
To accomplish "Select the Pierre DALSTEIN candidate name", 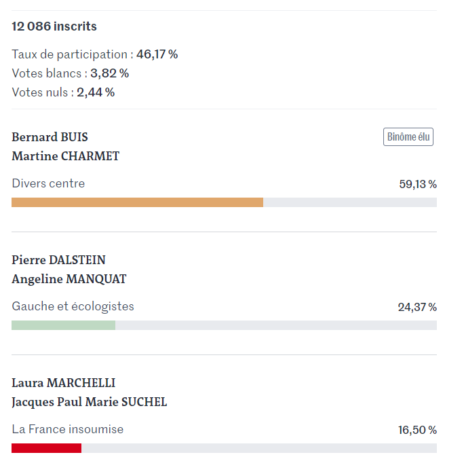I will (x=58, y=260).
